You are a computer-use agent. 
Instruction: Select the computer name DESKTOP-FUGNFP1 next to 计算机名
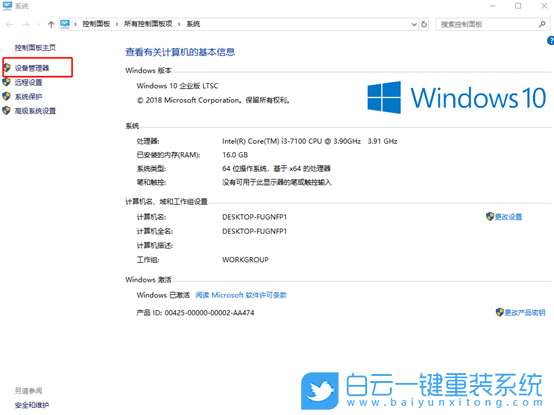coord(254,217)
